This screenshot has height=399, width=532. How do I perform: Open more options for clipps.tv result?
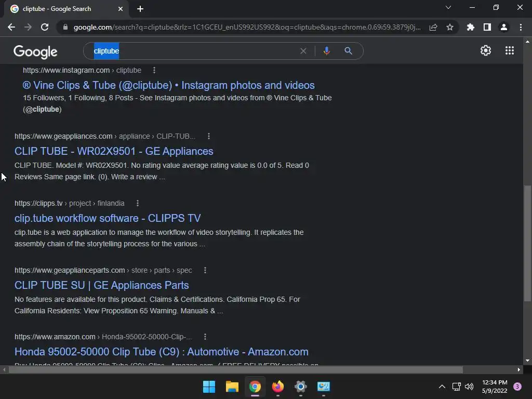point(137,203)
